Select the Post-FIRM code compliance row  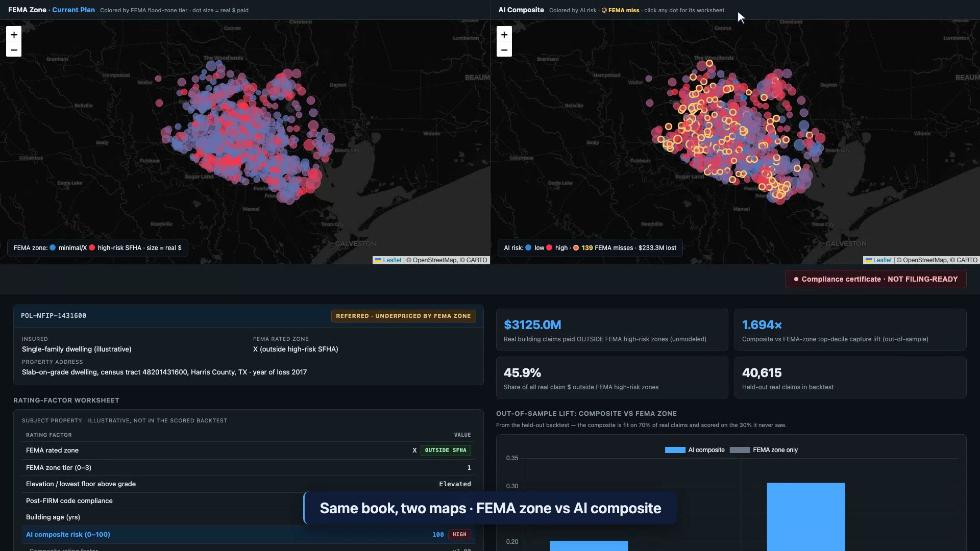[x=248, y=500]
